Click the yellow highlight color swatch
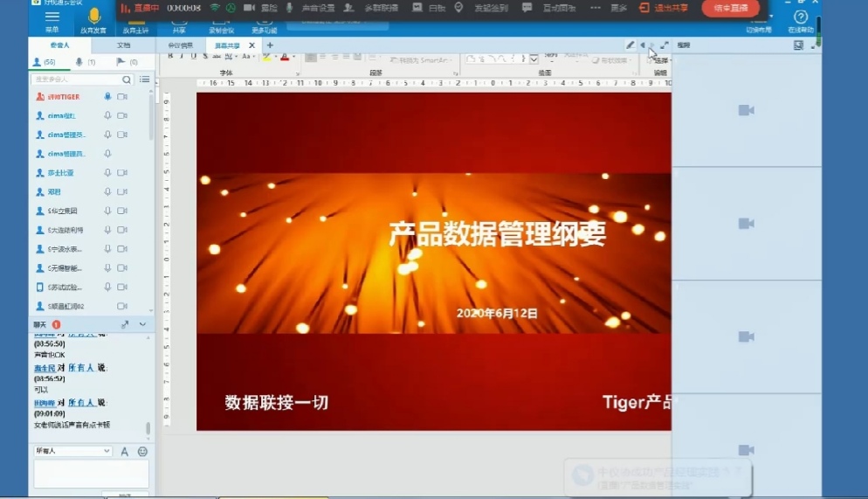 click(x=267, y=57)
